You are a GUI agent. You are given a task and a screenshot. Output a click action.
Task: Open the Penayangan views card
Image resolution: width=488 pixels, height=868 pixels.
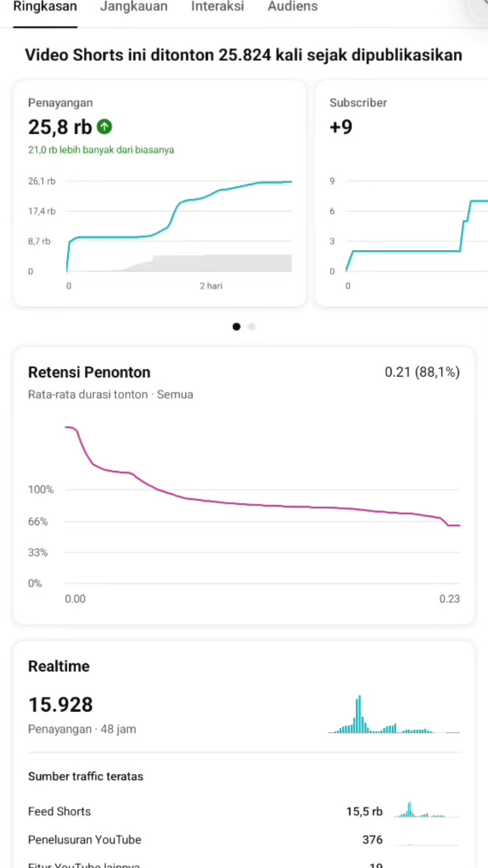tap(160, 193)
